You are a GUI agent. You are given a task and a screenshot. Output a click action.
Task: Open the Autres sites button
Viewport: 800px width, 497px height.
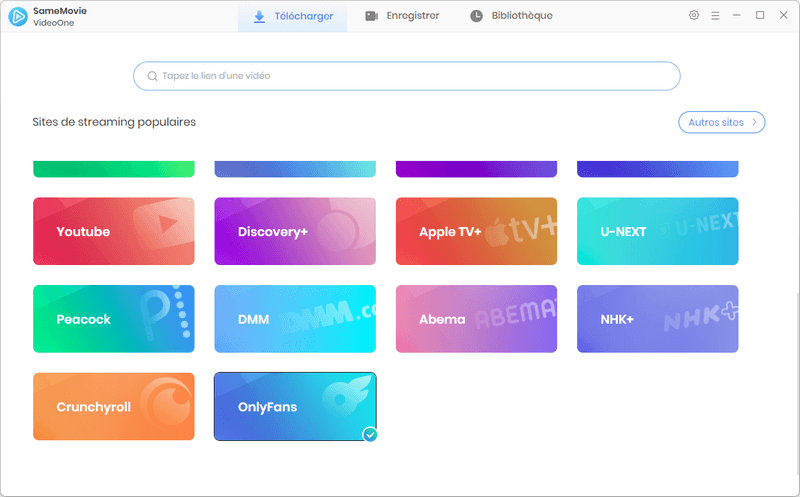(x=721, y=122)
